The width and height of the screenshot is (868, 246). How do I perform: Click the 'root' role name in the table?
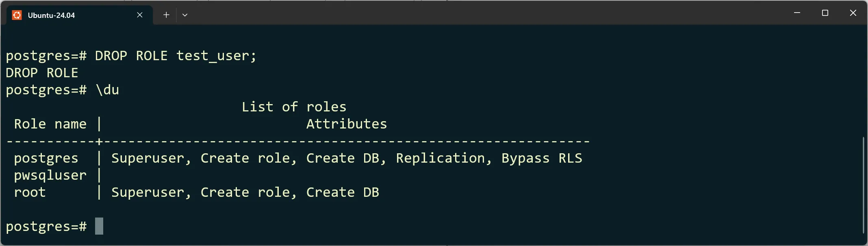click(x=30, y=192)
